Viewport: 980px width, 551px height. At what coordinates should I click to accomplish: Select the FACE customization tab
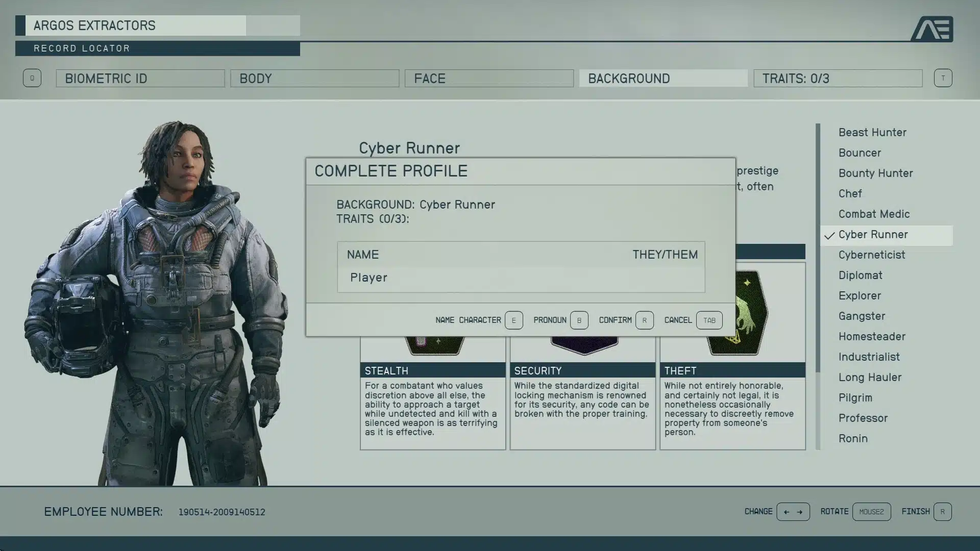pyautogui.click(x=489, y=78)
